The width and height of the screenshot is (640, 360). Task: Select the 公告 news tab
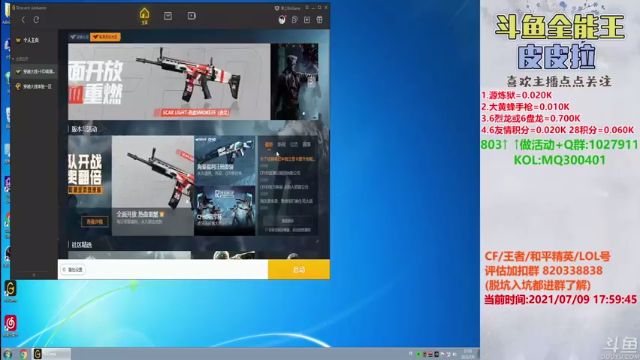[294, 144]
